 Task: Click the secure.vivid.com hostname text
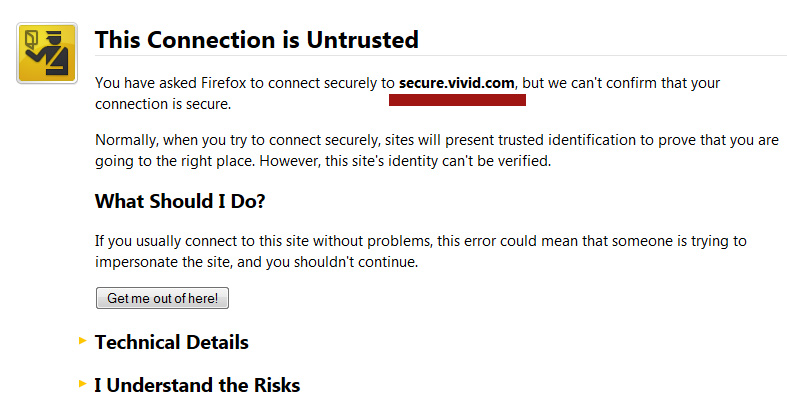click(457, 83)
